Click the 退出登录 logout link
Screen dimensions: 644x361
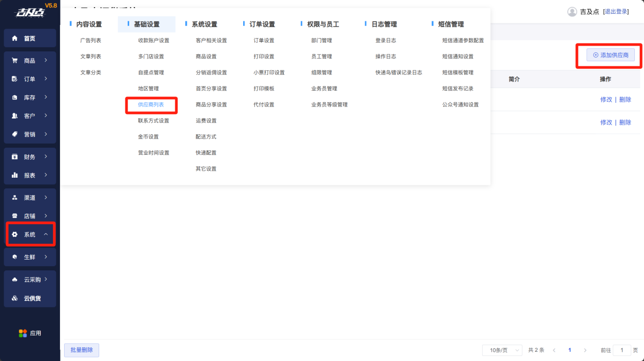[x=616, y=12]
